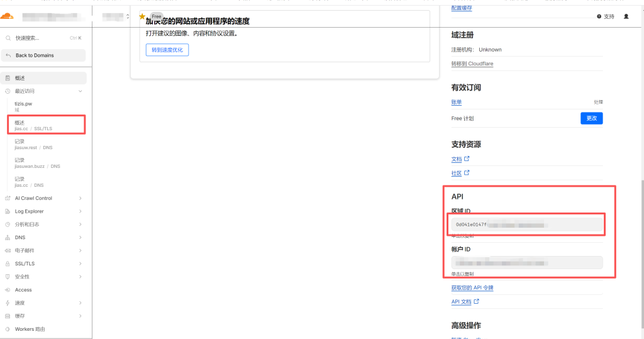This screenshot has width=644, height=339.
Task: Click the 最近访问 clock icon
Action: (8, 91)
